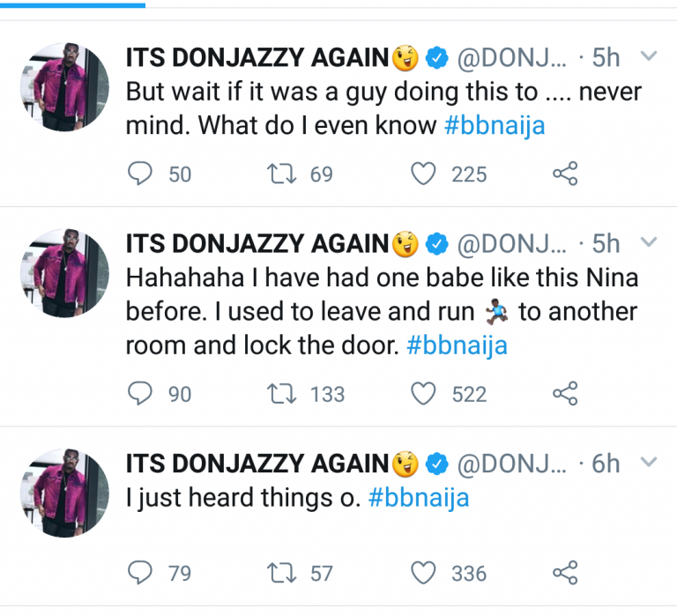Viewport: 677px width, 616px height.
Task: Like the tweet with 522 likes
Action: (425, 394)
